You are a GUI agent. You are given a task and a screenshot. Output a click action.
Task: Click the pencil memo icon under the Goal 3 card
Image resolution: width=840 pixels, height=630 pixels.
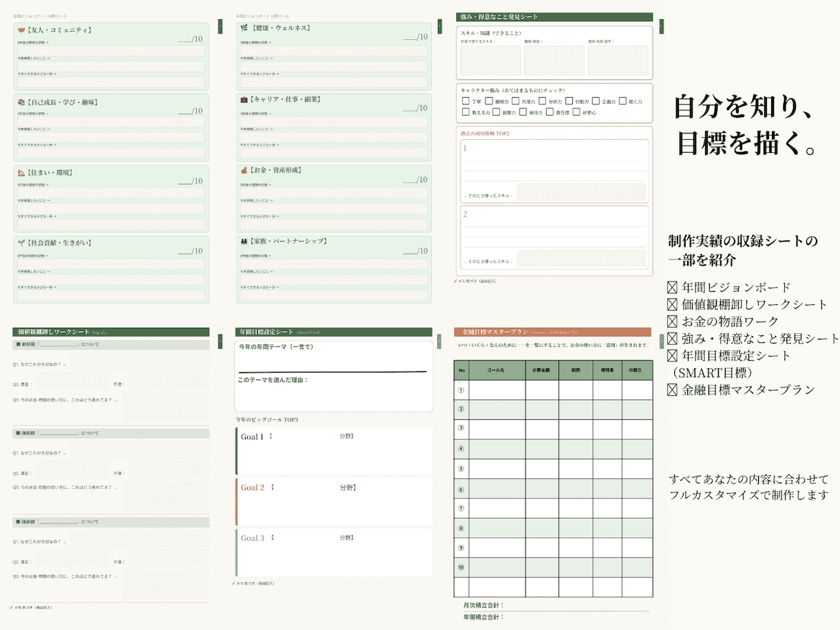pyautogui.click(x=234, y=583)
